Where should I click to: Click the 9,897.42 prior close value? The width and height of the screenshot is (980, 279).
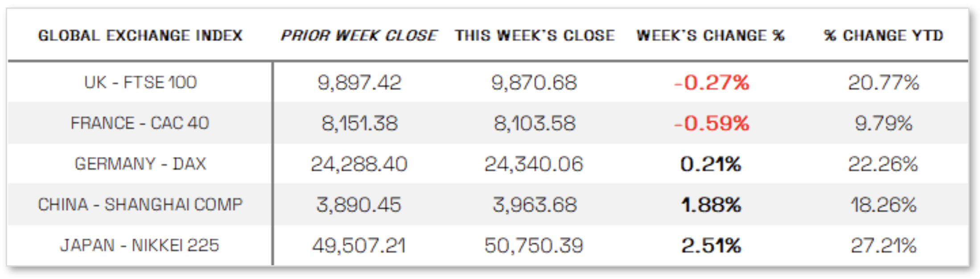359,82
